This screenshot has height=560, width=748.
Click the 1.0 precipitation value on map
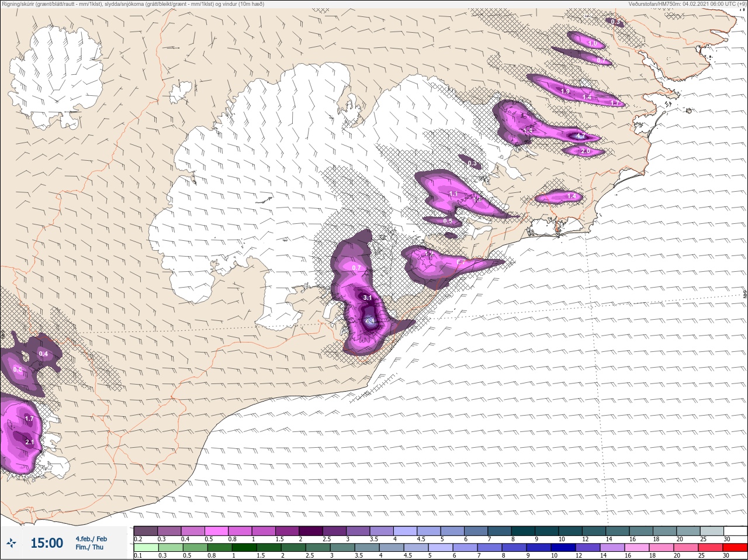pos(593,44)
